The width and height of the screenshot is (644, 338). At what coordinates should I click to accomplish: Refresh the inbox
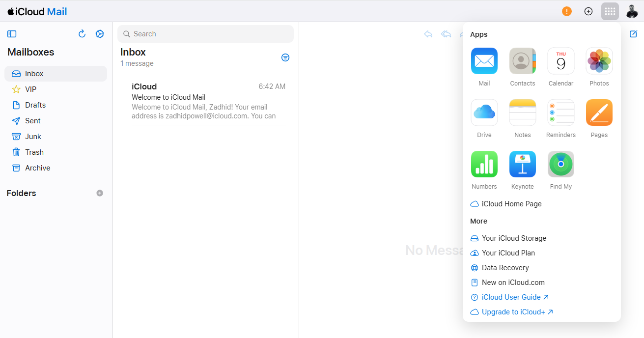click(x=82, y=33)
